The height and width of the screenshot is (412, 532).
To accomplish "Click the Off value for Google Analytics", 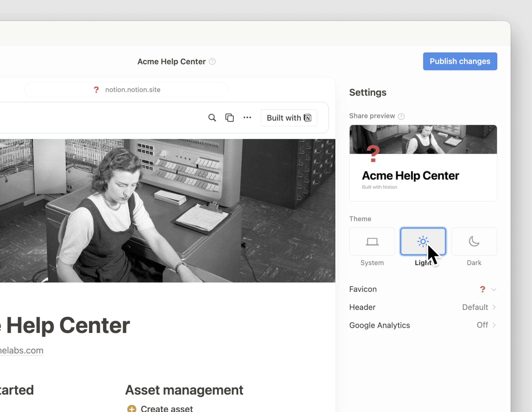I will pos(482,325).
